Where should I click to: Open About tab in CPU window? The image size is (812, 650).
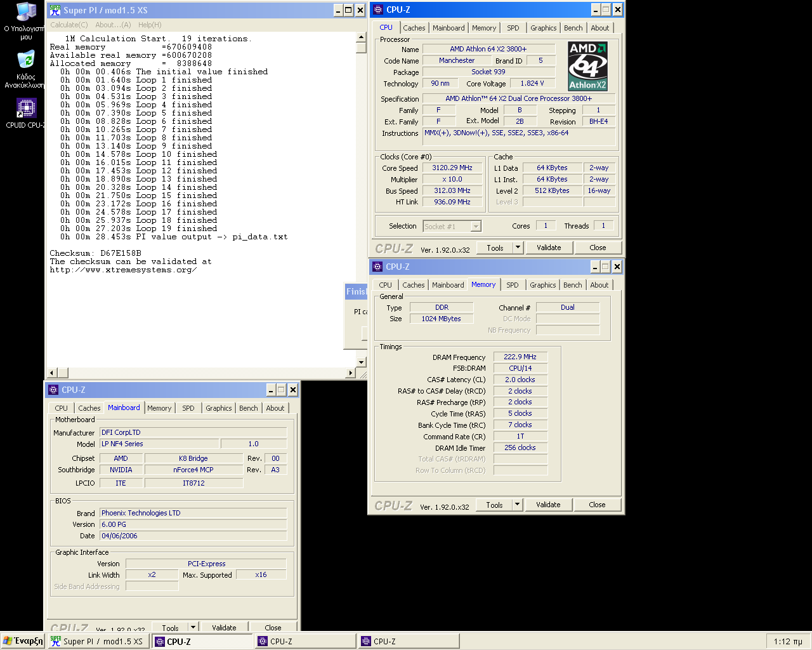pyautogui.click(x=600, y=28)
